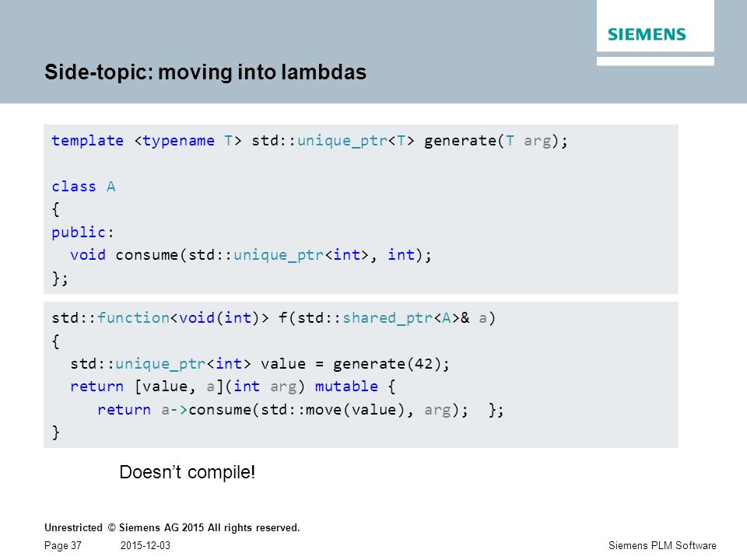Click the closing brace of function f

pos(56,432)
